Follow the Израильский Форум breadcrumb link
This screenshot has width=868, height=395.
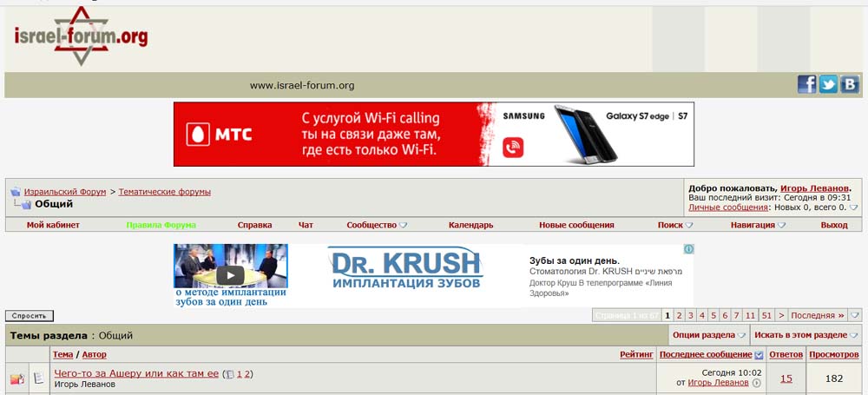point(65,192)
